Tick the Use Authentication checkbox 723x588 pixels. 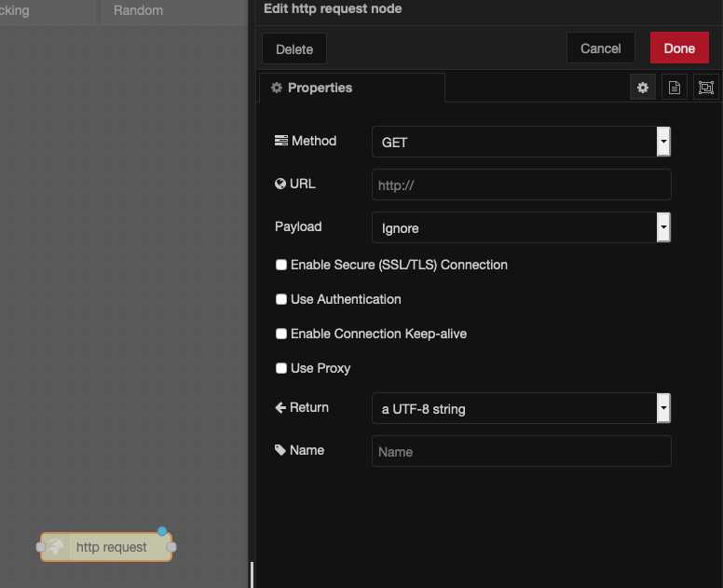280,299
